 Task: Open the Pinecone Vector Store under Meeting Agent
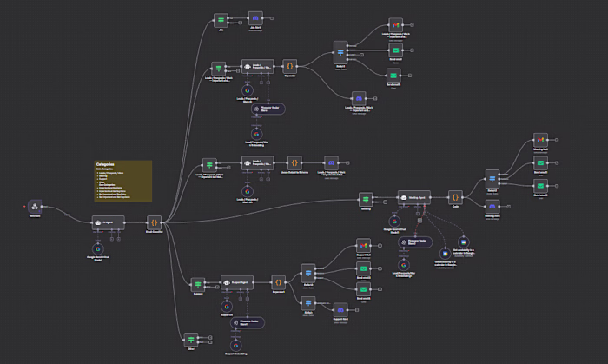tap(415, 242)
